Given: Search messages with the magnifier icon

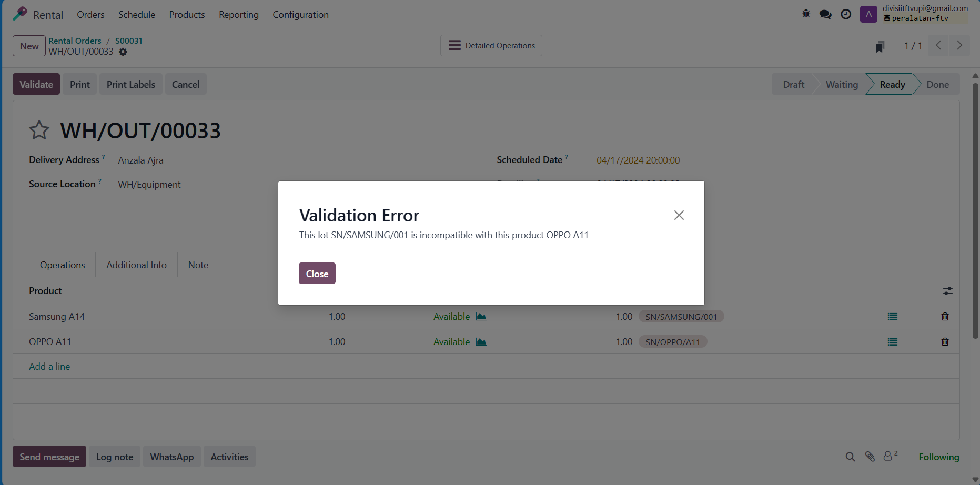Looking at the screenshot, I should click(850, 457).
